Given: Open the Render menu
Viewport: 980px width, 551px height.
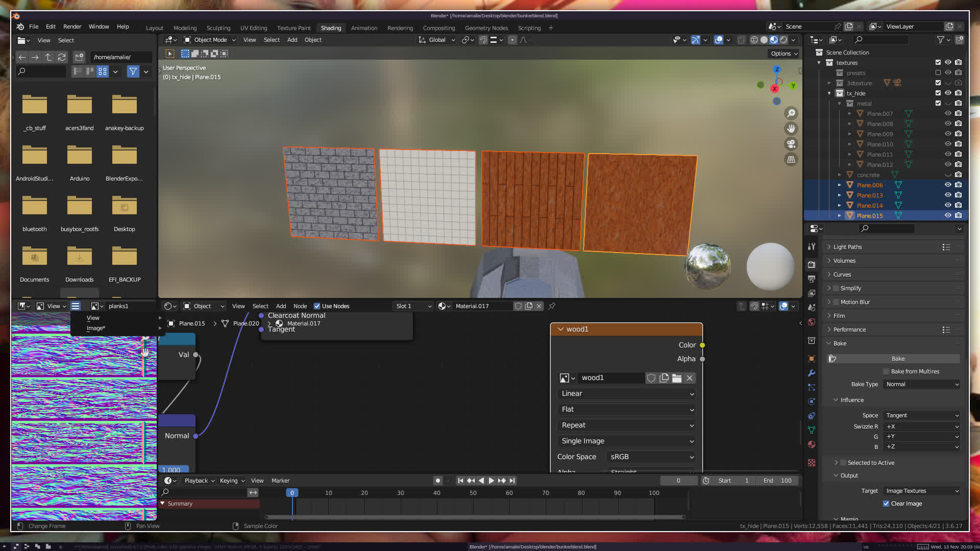Looking at the screenshot, I should coord(72,27).
